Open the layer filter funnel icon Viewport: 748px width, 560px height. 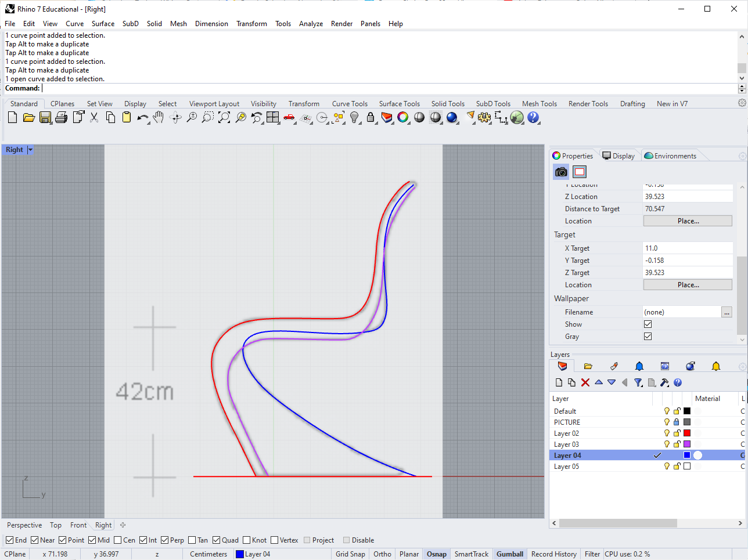point(638,382)
